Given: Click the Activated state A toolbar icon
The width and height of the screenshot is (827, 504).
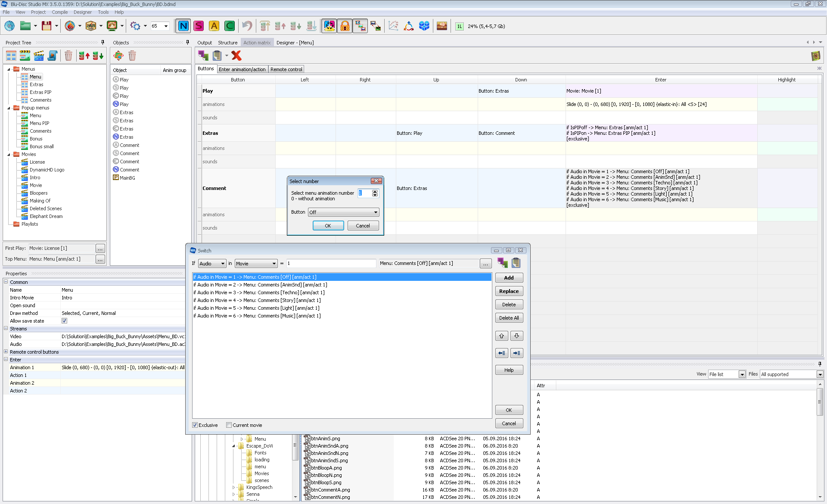Looking at the screenshot, I should [x=214, y=26].
